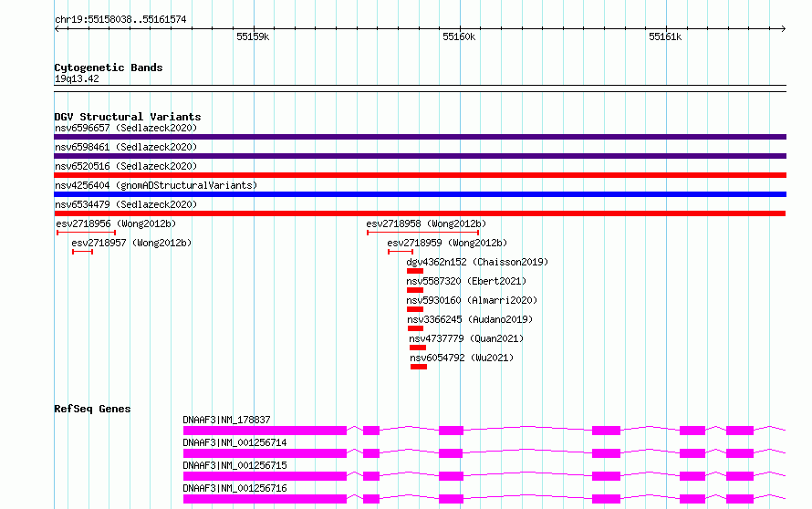Select the purple nsv6598461 variant bar

coord(420,156)
